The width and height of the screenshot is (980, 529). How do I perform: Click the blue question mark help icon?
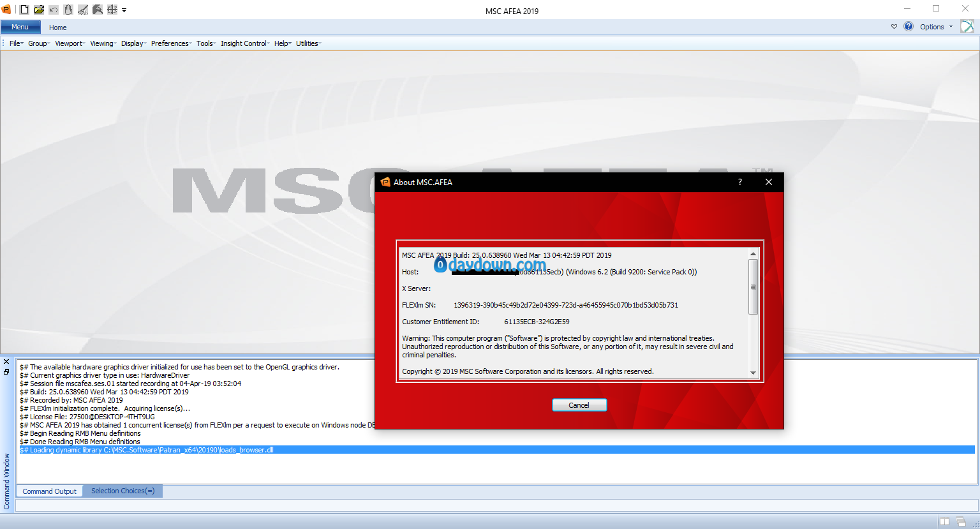click(x=909, y=27)
